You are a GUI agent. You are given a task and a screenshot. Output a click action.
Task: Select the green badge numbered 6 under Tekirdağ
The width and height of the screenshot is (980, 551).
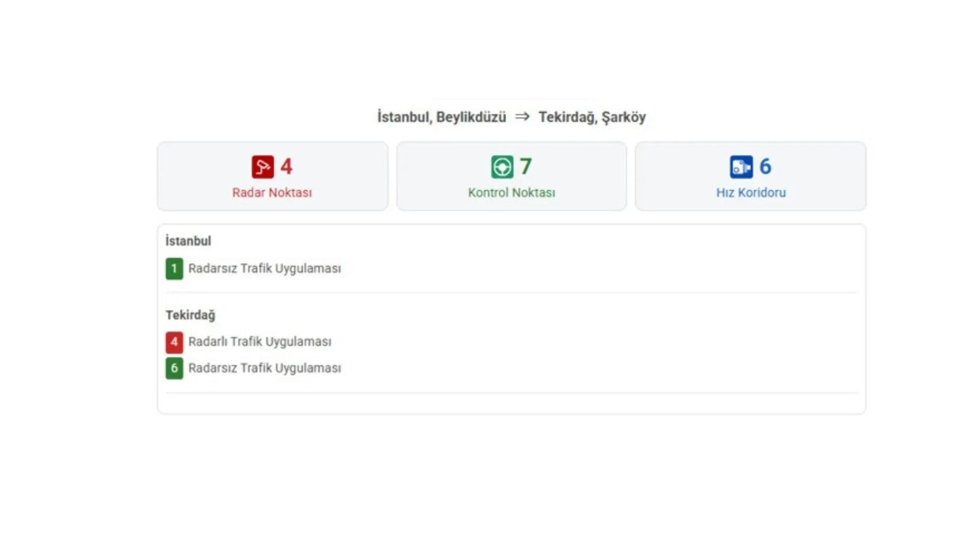174,368
